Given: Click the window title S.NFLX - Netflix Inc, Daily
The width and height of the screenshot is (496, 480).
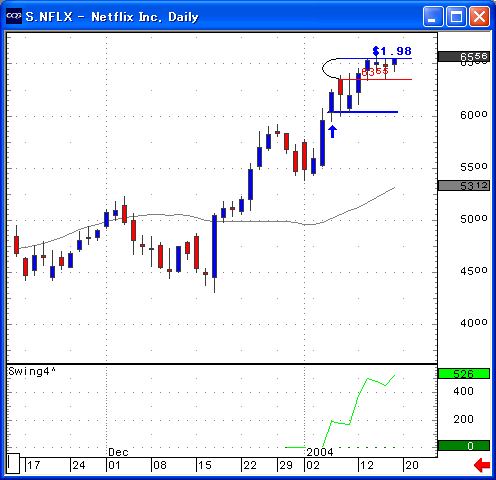Looking at the screenshot, I should [x=112, y=17].
